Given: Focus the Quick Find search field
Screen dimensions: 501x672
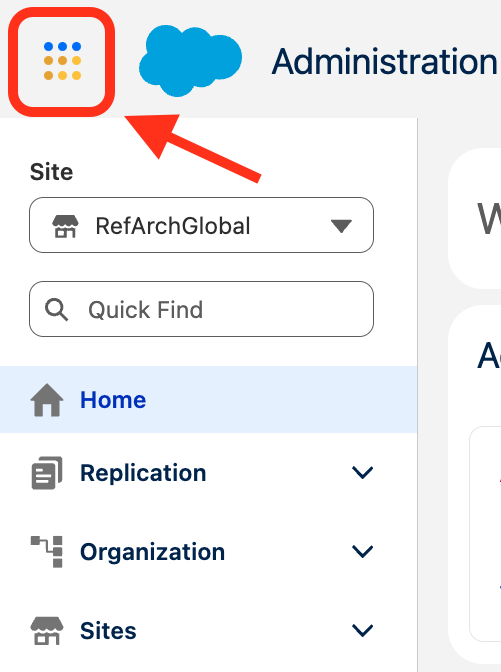Looking at the screenshot, I should pyautogui.click(x=201, y=309).
